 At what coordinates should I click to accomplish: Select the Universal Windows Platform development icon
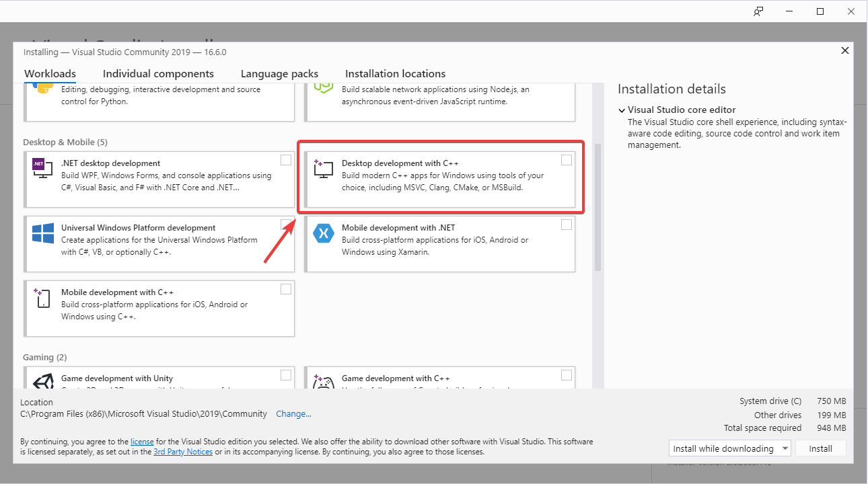point(42,233)
